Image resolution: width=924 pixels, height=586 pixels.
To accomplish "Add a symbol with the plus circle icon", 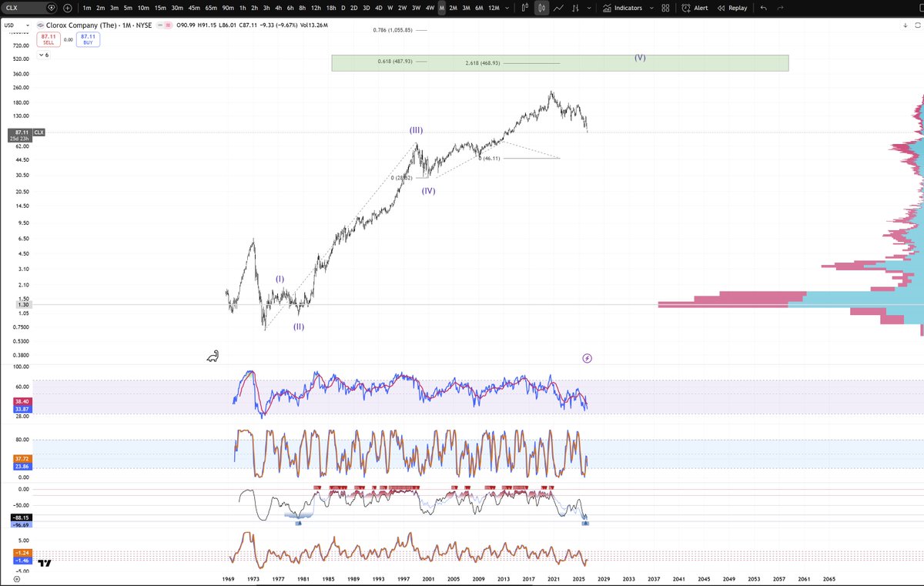I will pyautogui.click(x=67, y=8).
